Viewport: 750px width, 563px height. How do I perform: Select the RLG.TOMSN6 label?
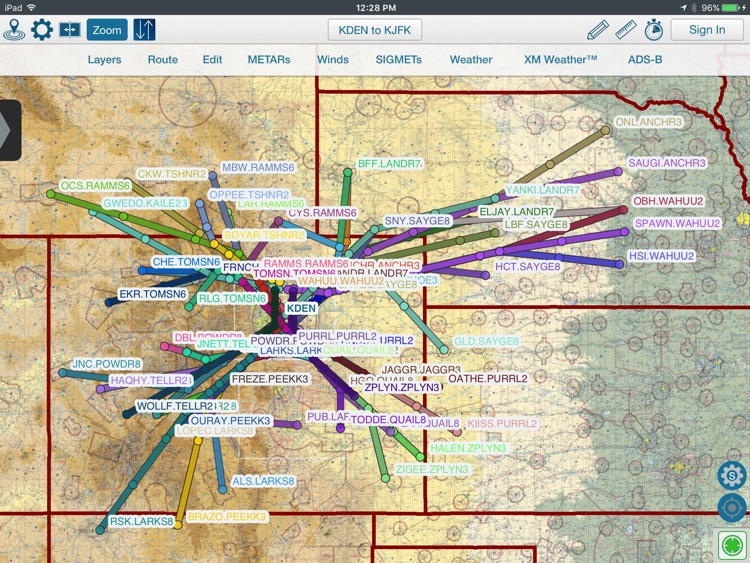(232, 298)
